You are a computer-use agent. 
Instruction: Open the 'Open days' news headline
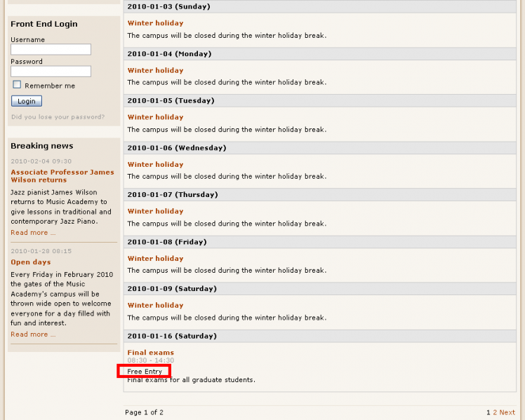point(30,262)
